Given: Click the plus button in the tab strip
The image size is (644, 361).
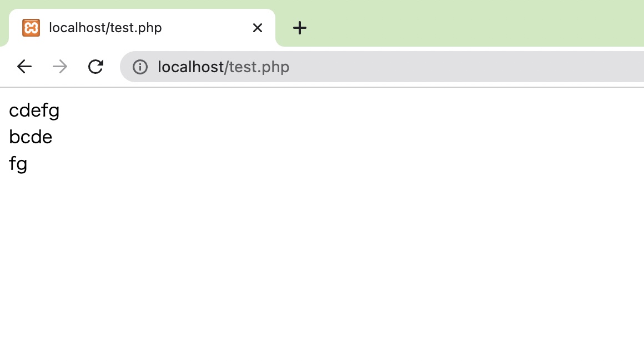Looking at the screenshot, I should click(x=300, y=27).
